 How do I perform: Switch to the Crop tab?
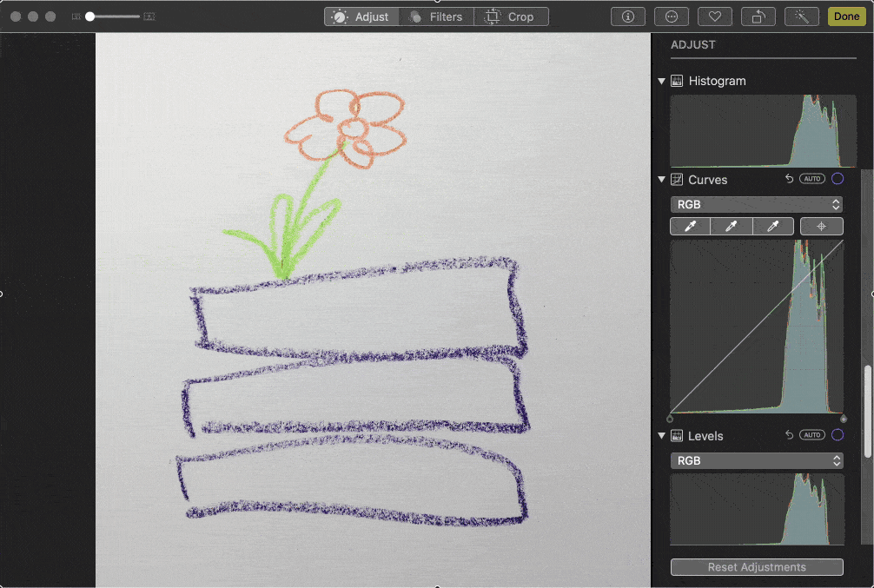click(511, 17)
